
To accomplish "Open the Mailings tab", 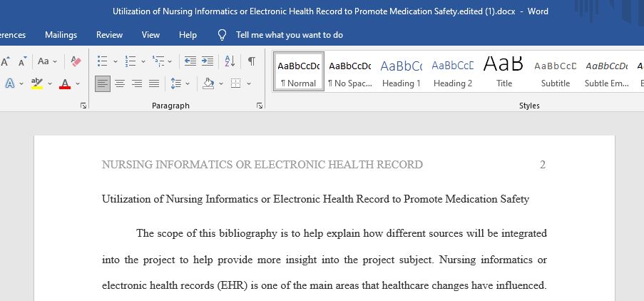I will pyautogui.click(x=61, y=35).
